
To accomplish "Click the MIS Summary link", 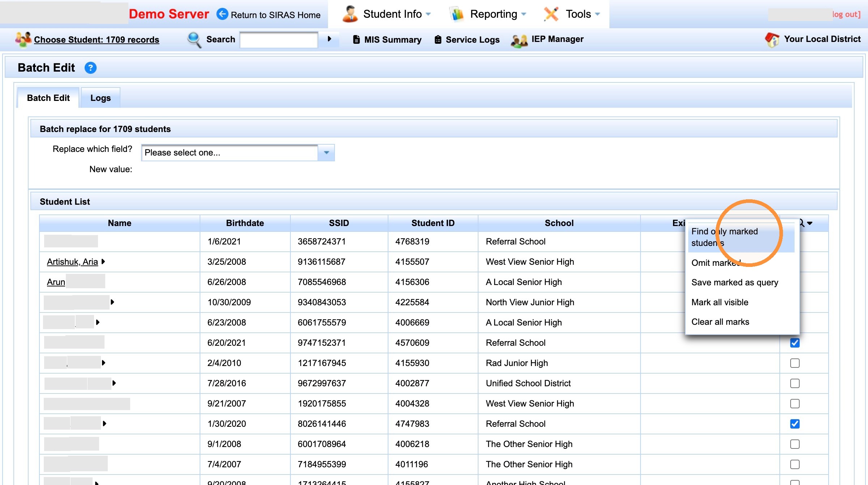I will pyautogui.click(x=393, y=40).
